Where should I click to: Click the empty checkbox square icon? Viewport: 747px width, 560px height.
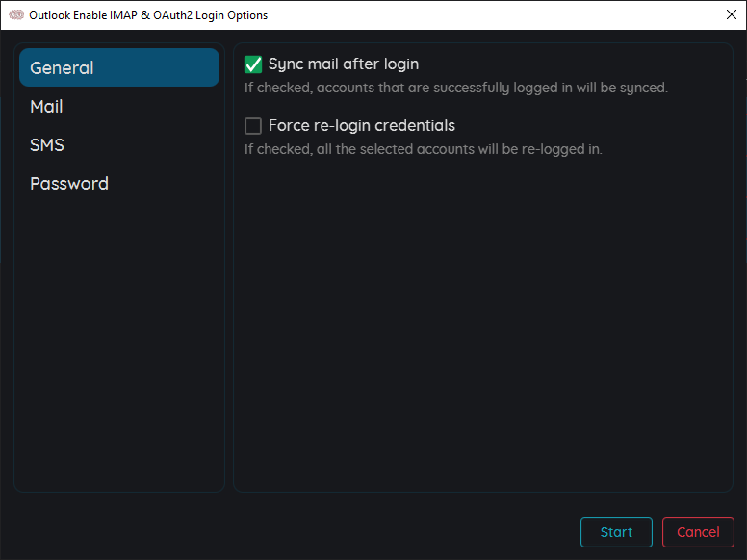click(x=253, y=126)
